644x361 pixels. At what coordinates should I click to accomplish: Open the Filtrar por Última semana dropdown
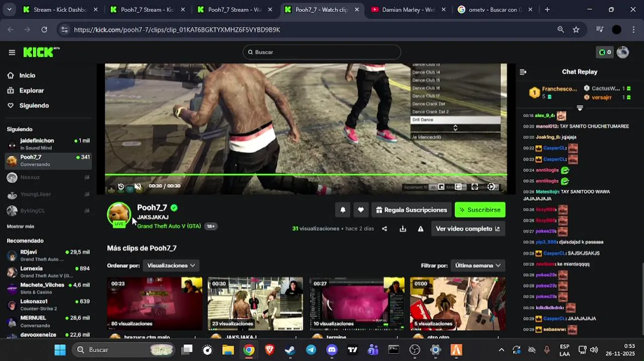pos(477,265)
